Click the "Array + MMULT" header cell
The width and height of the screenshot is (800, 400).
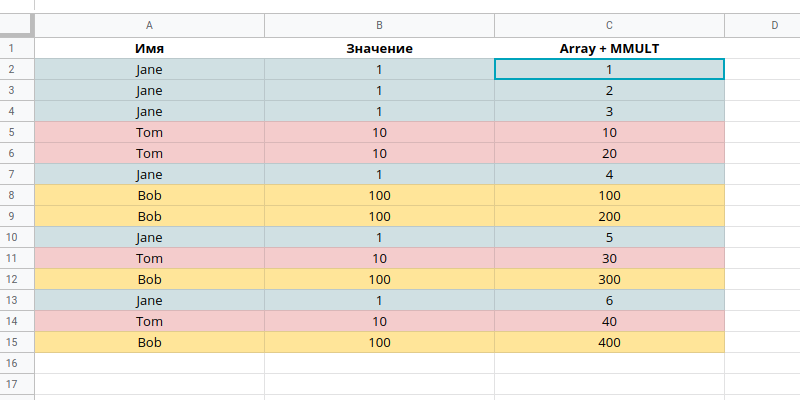609,48
